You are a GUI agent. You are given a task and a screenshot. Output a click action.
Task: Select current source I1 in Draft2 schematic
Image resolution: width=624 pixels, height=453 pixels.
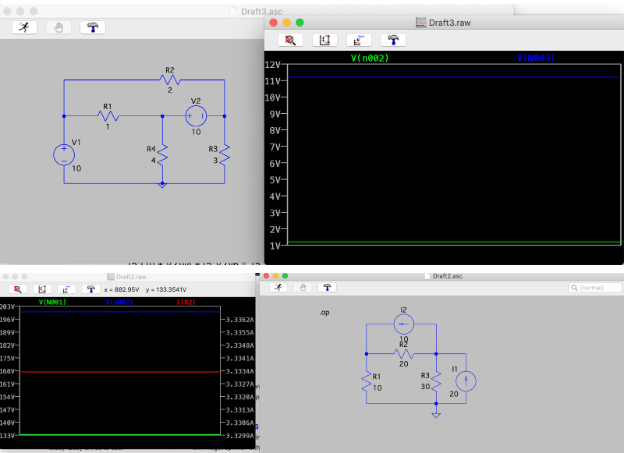pos(466,381)
